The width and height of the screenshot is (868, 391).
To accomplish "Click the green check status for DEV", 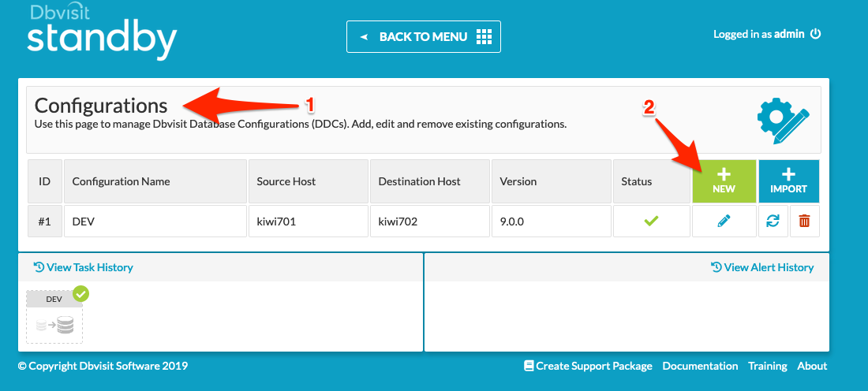I will pos(652,222).
